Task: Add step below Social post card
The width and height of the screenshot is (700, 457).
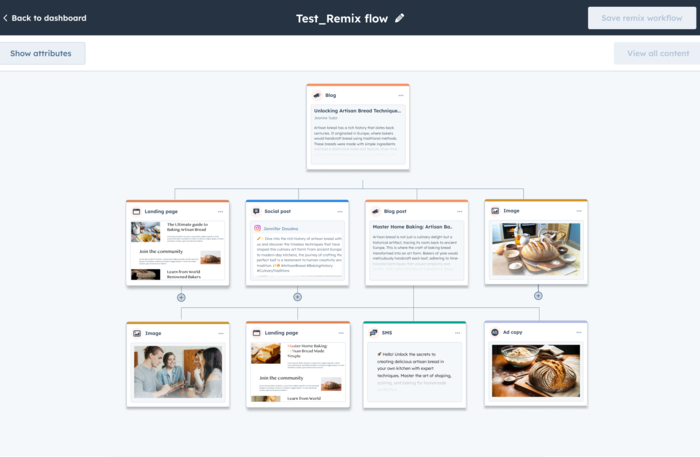Action: pos(297,297)
